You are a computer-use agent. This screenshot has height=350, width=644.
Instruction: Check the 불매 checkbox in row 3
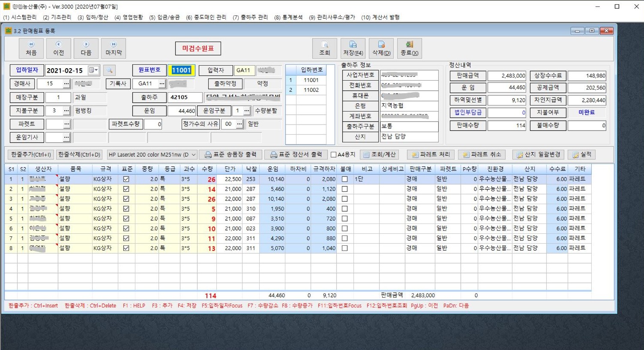pos(344,199)
